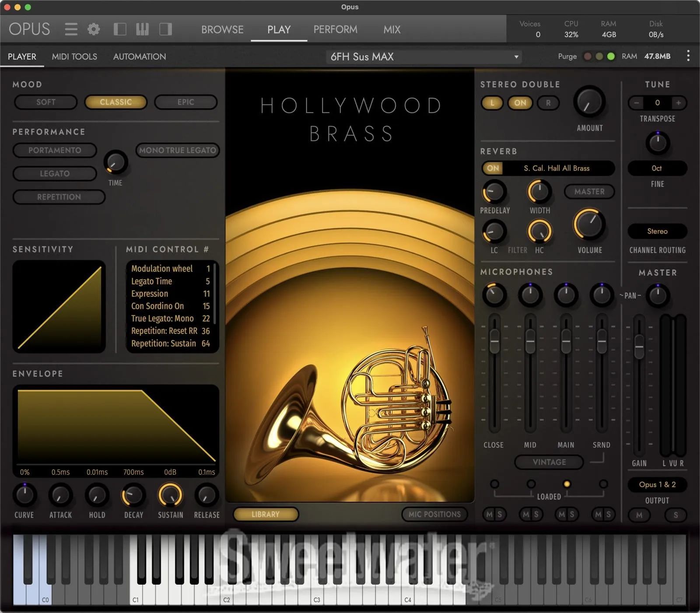
Task: Click the envelope Curve knob
Action: 24,495
